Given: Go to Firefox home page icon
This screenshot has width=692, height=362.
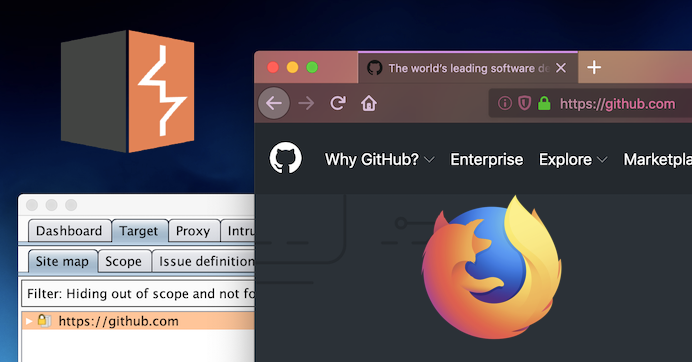Looking at the screenshot, I should (369, 104).
